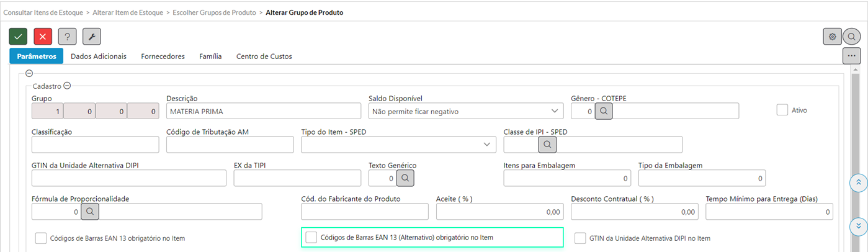This screenshot has height=252, width=868.
Task: Switch to Dados Adicionais tab
Action: coord(99,56)
